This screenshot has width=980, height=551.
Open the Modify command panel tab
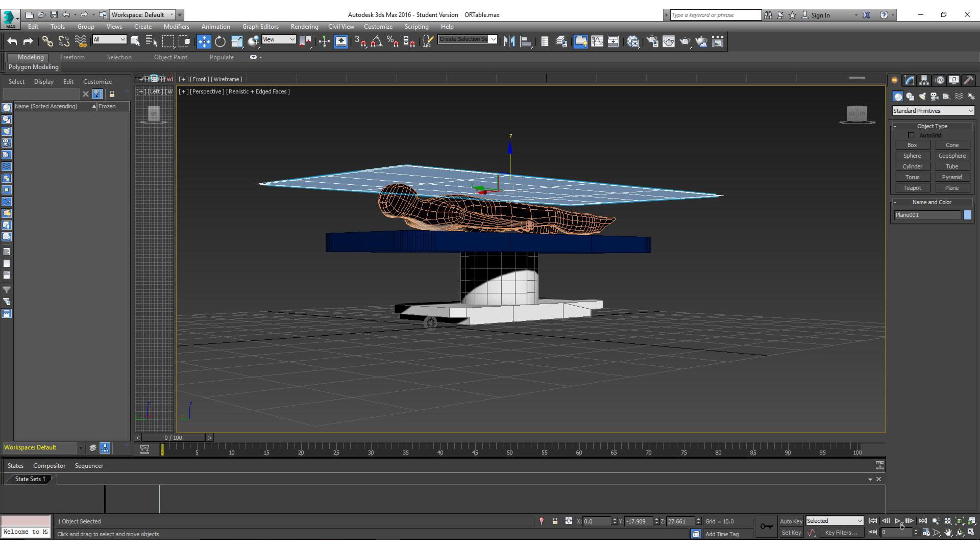click(x=909, y=80)
